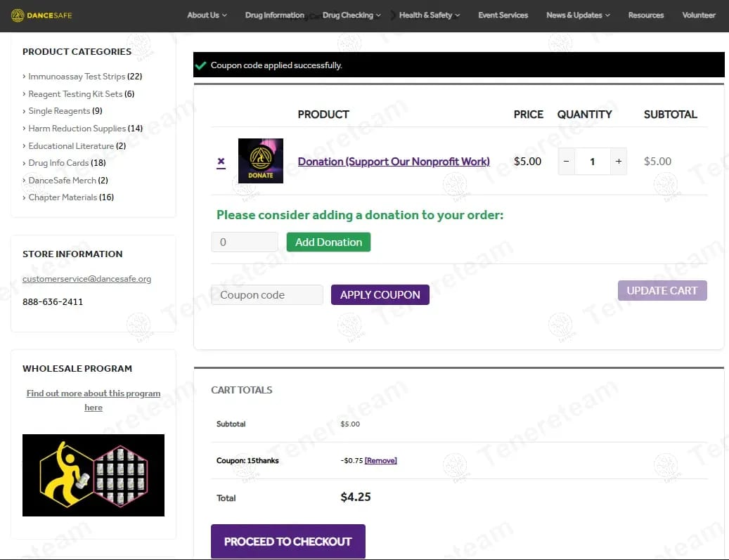Click the Apply Coupon button
729x560 pixels.
coord(380,294)
